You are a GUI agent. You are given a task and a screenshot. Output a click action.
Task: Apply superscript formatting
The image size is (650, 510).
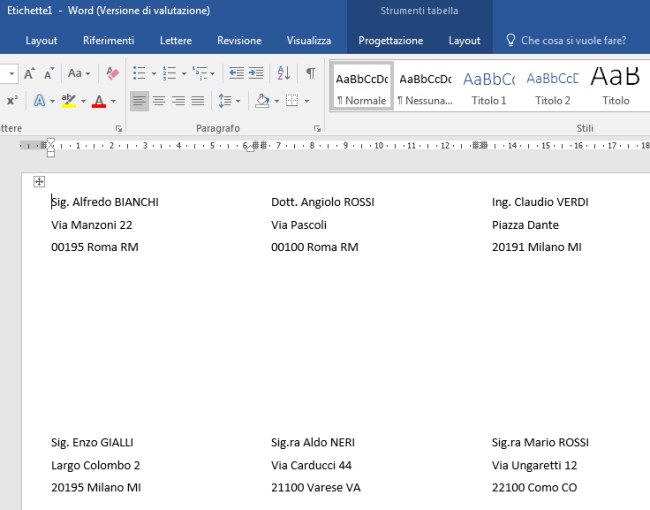point(12,101)
